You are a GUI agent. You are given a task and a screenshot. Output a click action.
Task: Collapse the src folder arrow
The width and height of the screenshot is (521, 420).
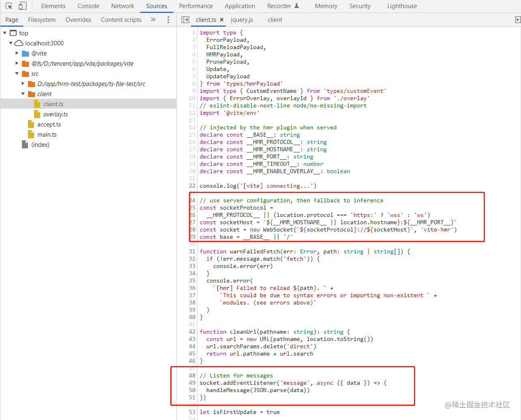pyautogui.click(x=17, y=73)
